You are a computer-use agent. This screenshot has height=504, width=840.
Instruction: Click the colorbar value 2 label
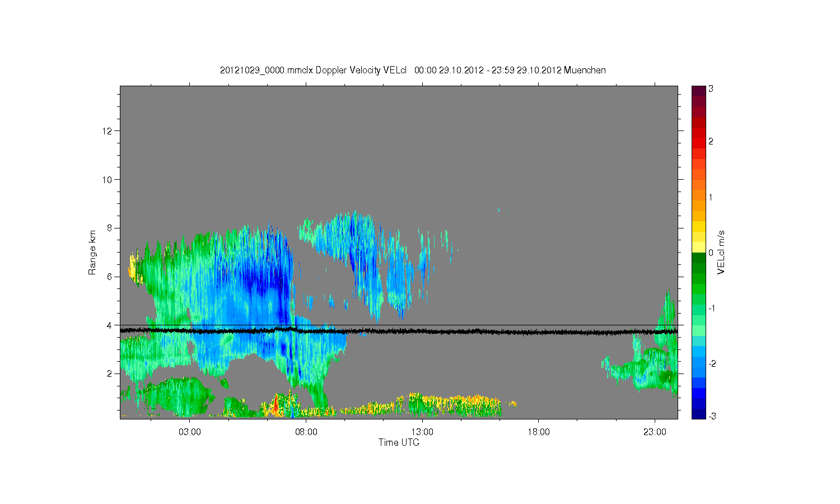coord(711,142)
